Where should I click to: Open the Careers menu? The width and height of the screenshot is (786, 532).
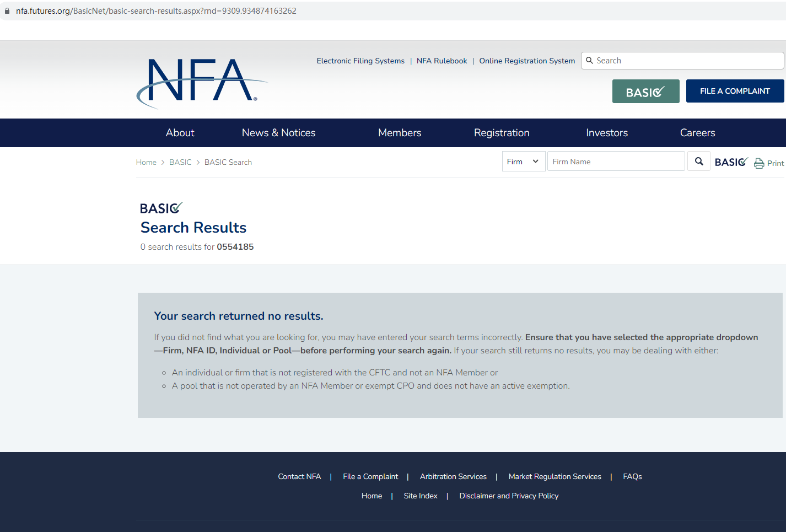pos(698,133)
